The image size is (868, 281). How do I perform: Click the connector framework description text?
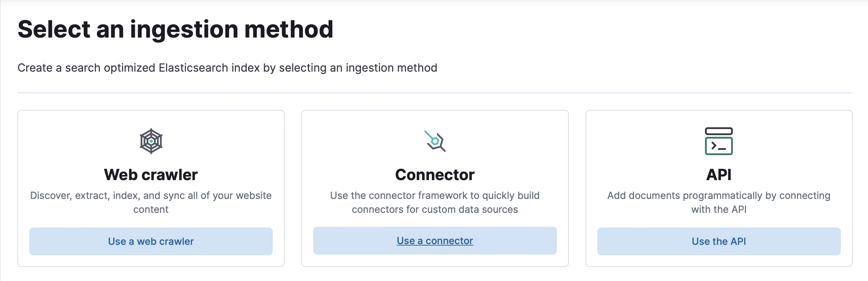click(435, 202)
